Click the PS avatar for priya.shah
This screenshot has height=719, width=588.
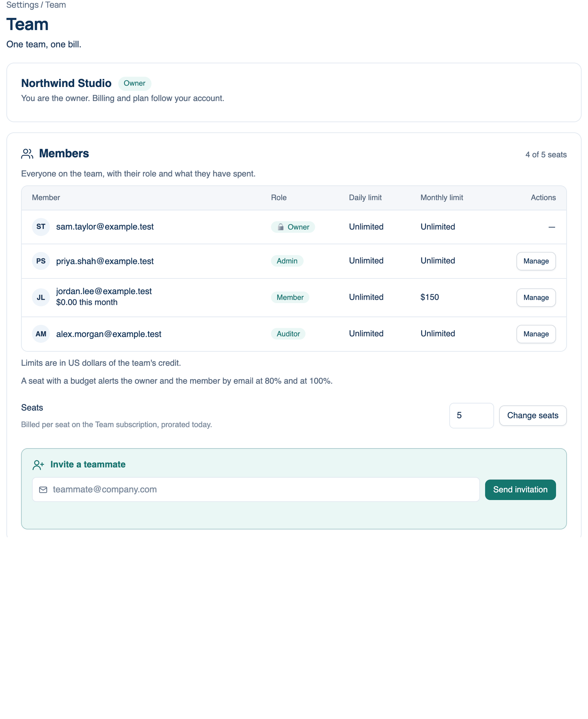41,261
